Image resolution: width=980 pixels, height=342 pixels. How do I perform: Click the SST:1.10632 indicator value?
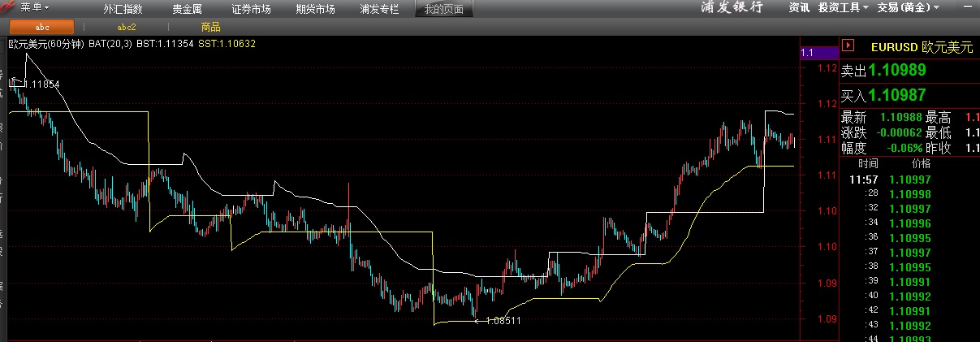point(227,44)
